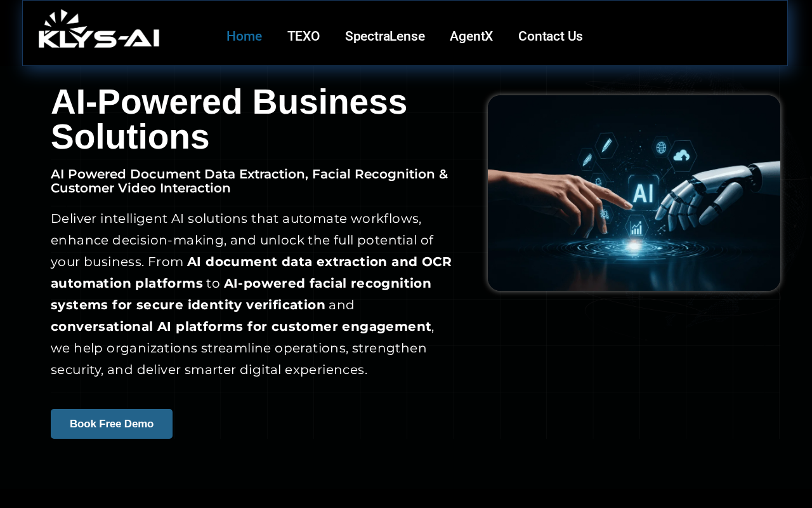Click the paragraph line 'security, and deliver smarter digital experiences.'
This screenshot has height=508, width=812.
tap(209, 370)
